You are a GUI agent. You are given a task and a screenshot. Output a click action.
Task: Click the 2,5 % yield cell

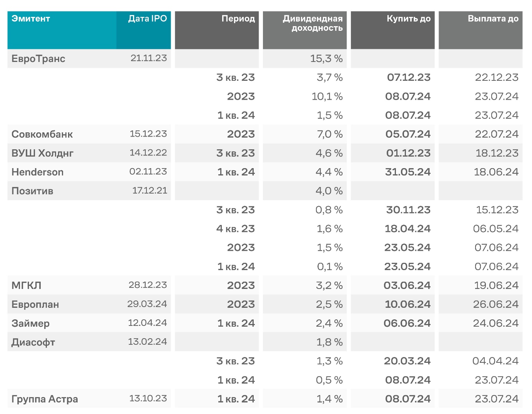(x=329, y=304)
